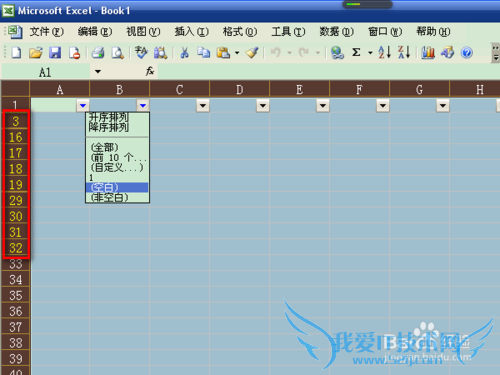Viewport: 500px width, 375px height.
Task: Select (自定义...) filter option
Action: 117,167
